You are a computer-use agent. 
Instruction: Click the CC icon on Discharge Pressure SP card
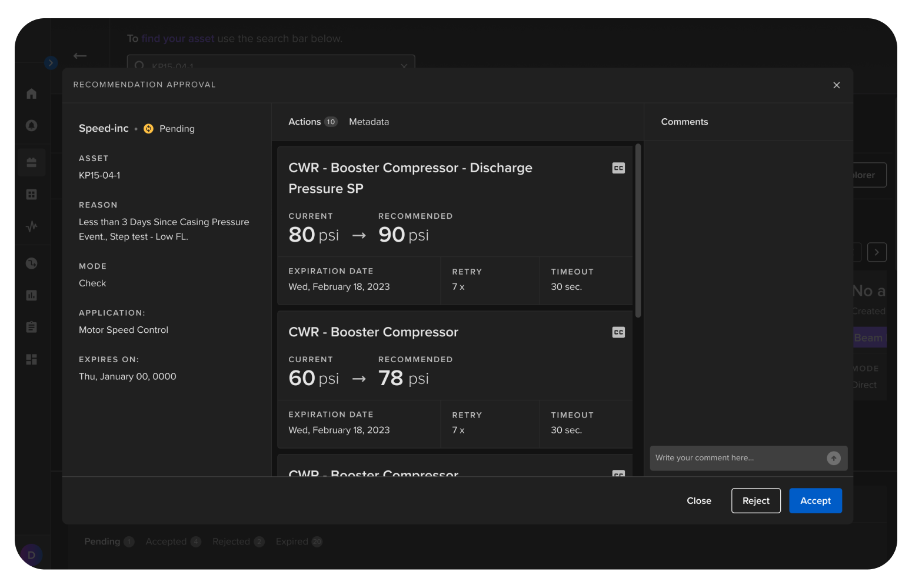click(618, 168)
